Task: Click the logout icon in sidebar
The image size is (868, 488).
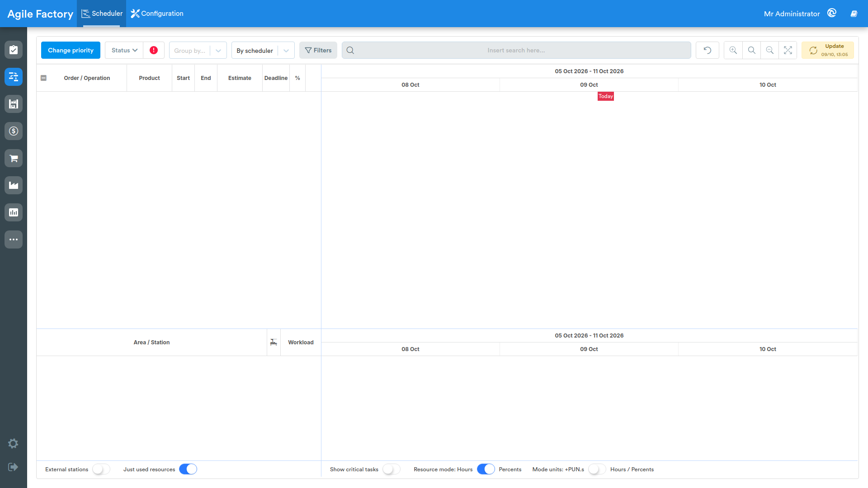Action: click(13, 467)
